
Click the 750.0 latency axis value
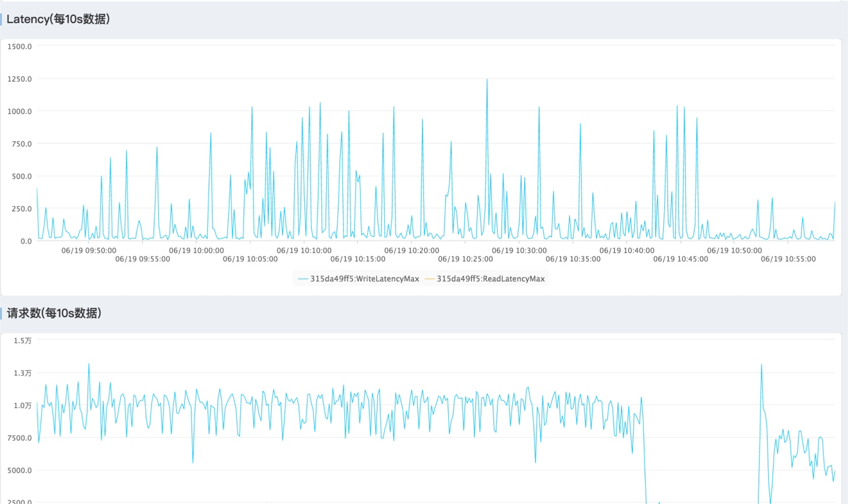22,144
